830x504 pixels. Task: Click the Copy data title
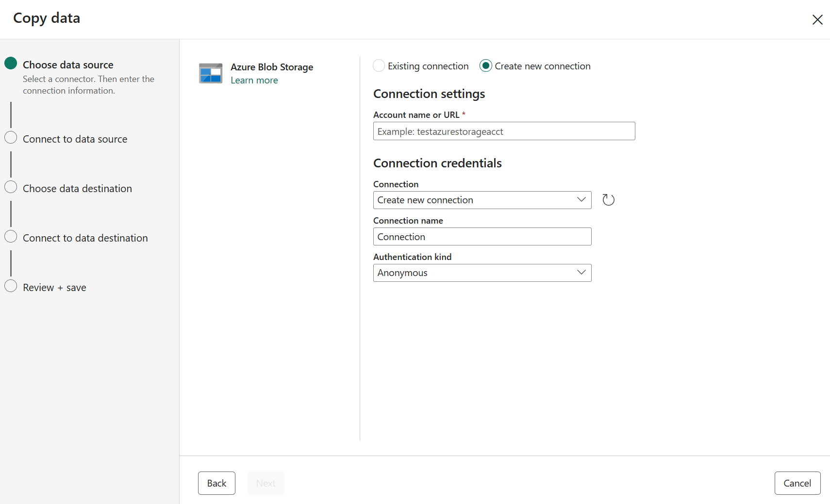coord(47,18)
